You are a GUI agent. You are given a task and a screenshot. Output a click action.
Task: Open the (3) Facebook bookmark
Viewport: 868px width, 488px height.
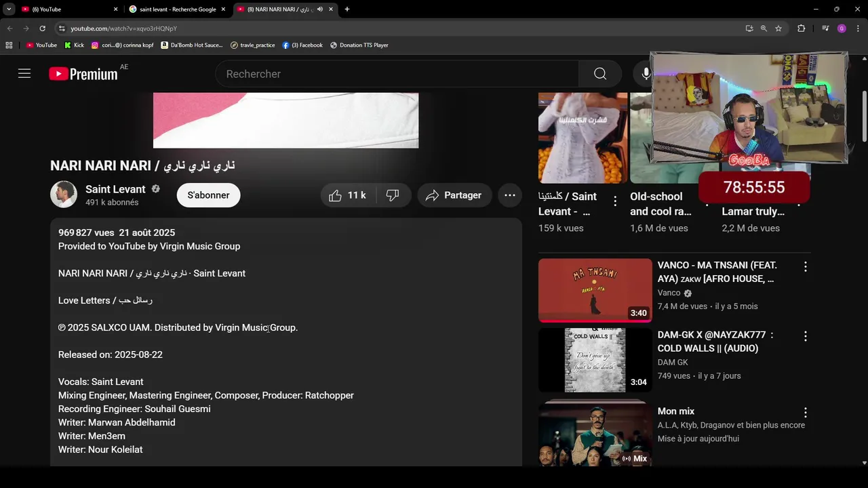pos(302,45)
